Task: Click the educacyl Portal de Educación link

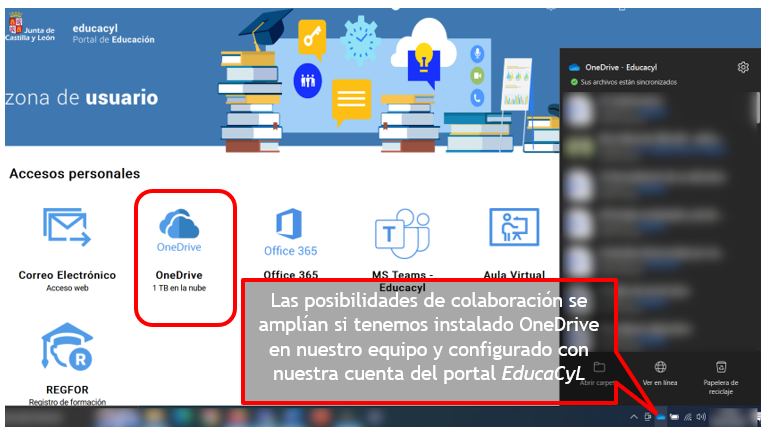Action: tap(114, 34)
